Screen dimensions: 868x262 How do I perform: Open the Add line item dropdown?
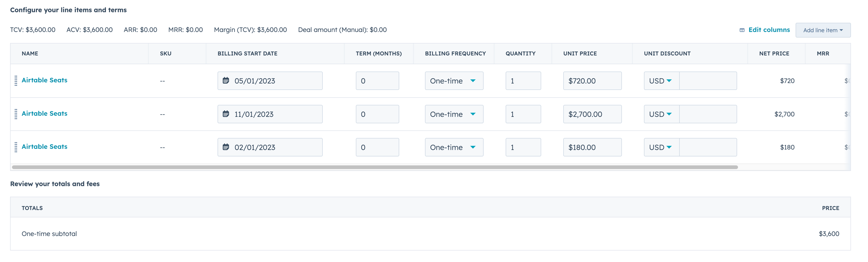[x=823, y=30]
